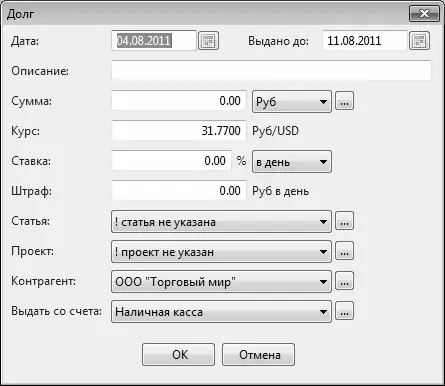Click ellipsis button beside Выдать со счета
Screen dimensions: 445x386
click(344, 311)
